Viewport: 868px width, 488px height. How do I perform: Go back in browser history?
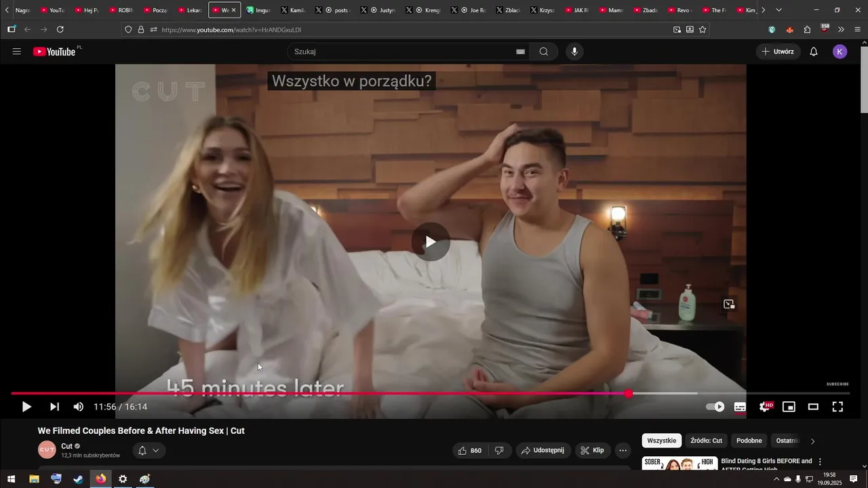pos(28,30)
